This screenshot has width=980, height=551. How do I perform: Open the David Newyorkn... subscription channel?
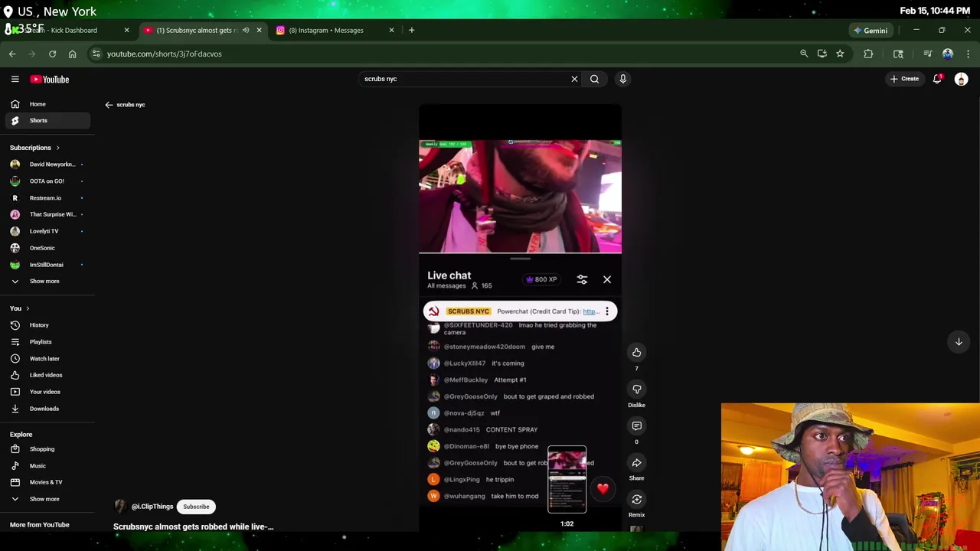[x=46, y=165]
